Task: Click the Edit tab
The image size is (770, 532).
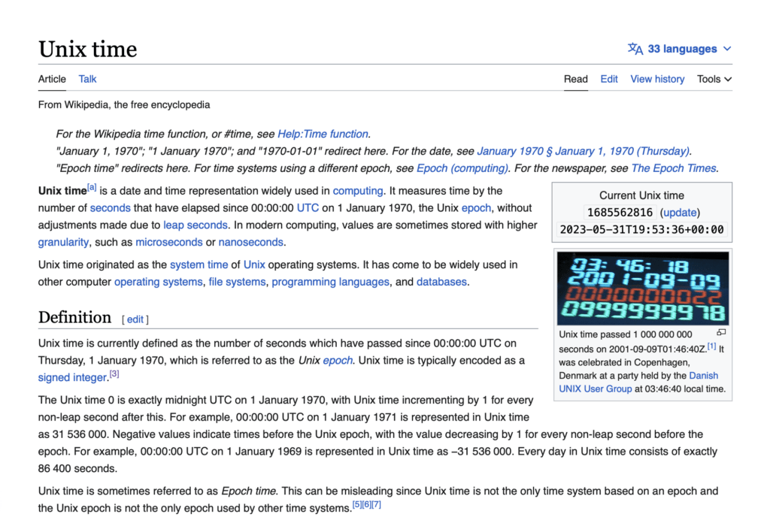Action: [x=609, y=79]
